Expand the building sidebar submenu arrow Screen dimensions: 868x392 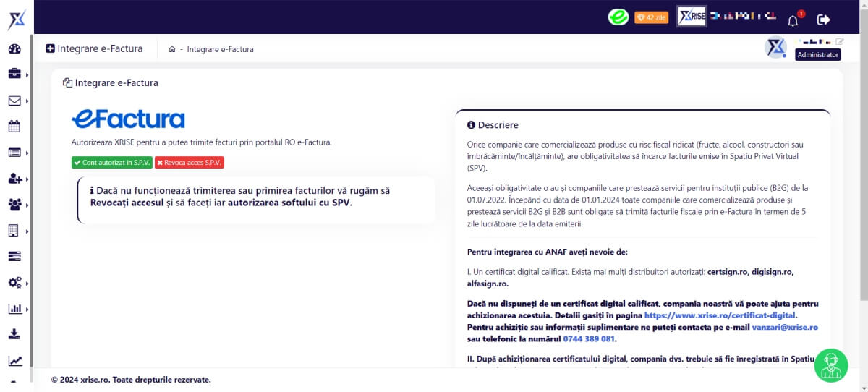click(x=27, y=231)
